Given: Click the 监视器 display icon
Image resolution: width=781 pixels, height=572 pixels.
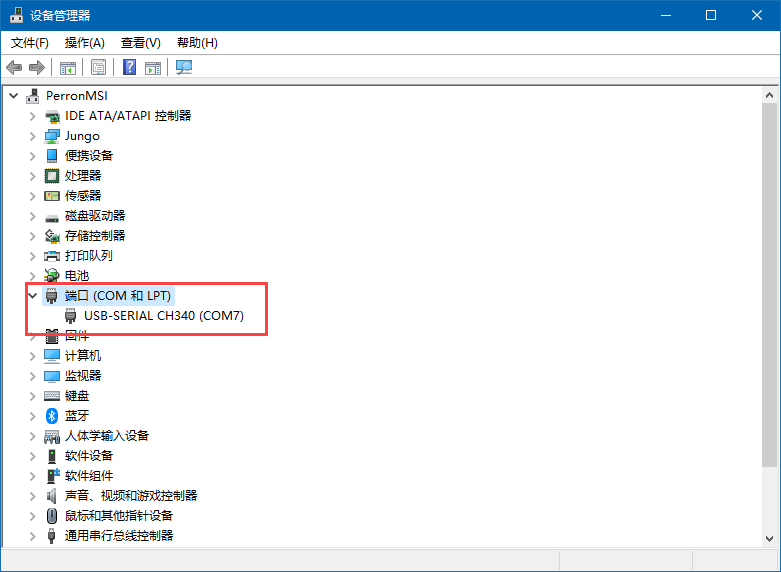Looking at the screenshot, I should click(52, 376).
